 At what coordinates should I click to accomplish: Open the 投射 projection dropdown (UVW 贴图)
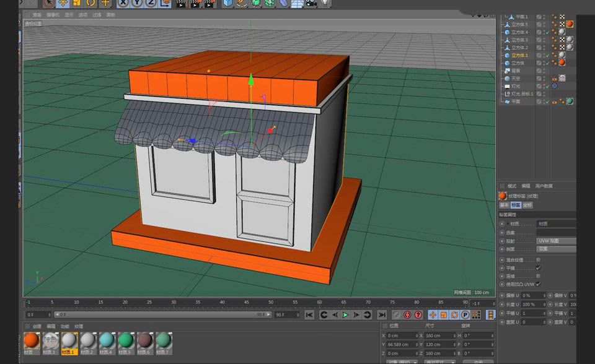pos(556,241)
